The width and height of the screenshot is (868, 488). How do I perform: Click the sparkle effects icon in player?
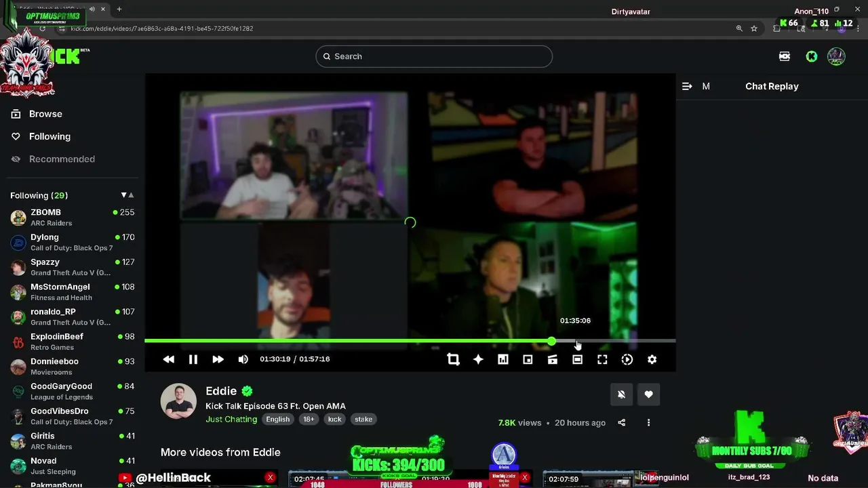(478, 359)
